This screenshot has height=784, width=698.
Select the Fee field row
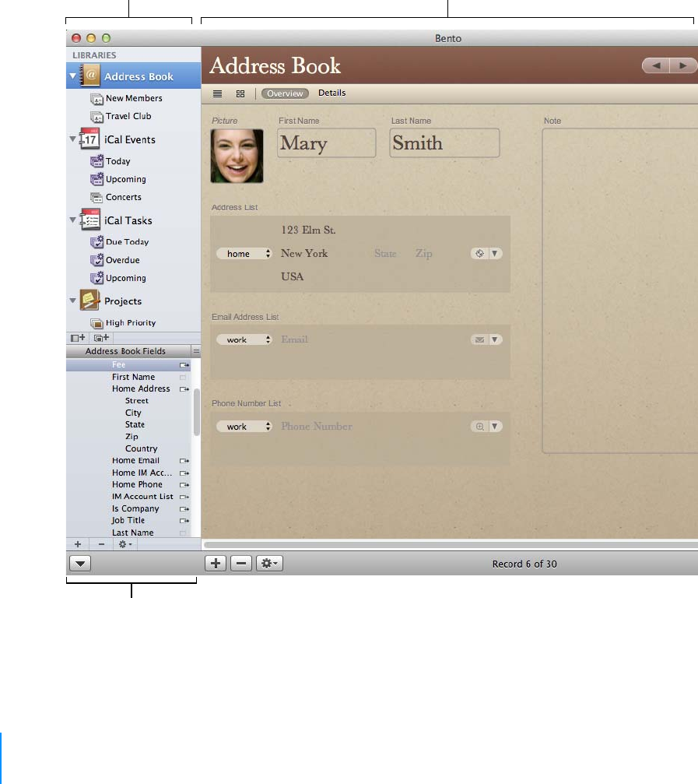(129, 365)
